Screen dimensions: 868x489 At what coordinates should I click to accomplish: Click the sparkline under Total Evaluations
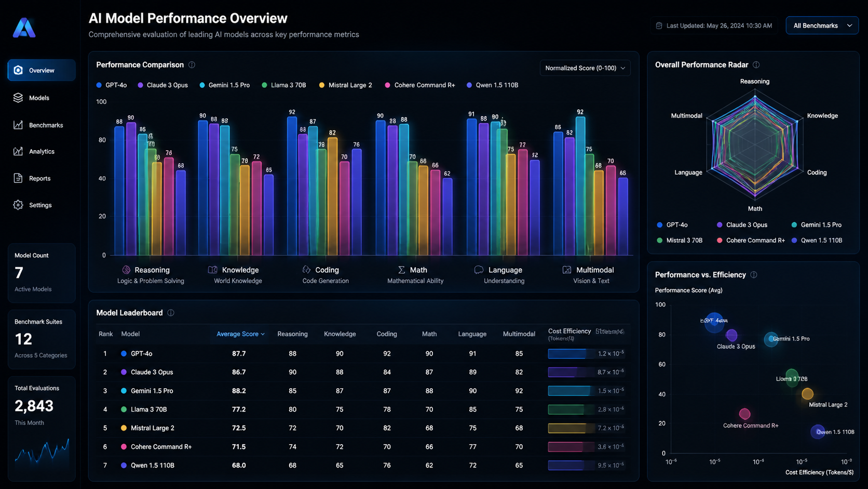pyautogui.click(x=42, y=451)
